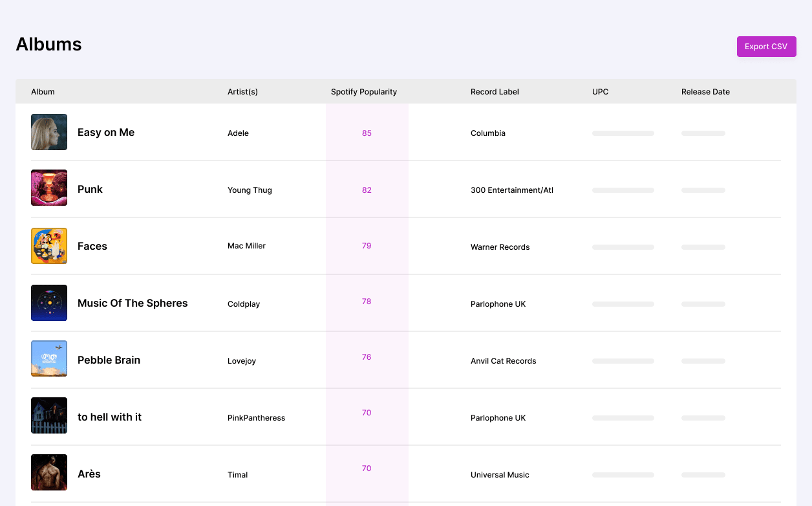Viewport: 812px width, 506px height.
Task: Click the artist Timal
Action: tap(238, 475)
